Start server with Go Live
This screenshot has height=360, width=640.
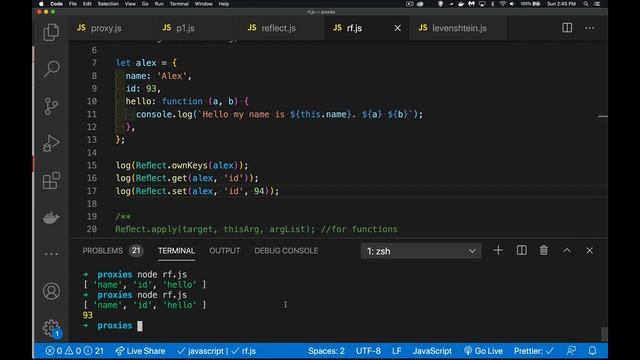(x=483, y=351)
